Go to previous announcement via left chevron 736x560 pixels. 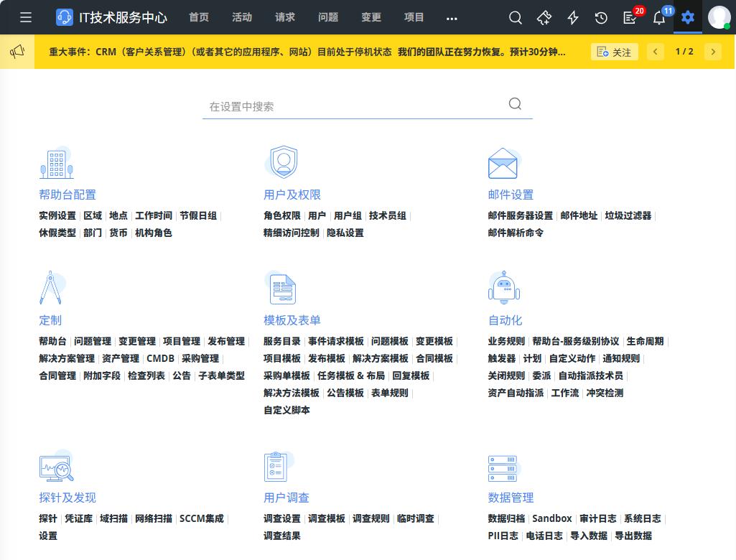click(x=655, y=52)
